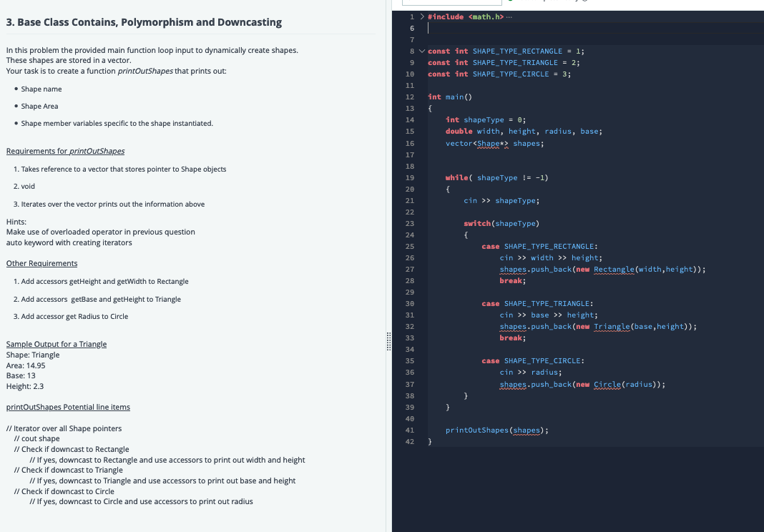Grab the panel divider handle between description and editor
This screenshot has width=764, height=532.
(x=389, y=342)
